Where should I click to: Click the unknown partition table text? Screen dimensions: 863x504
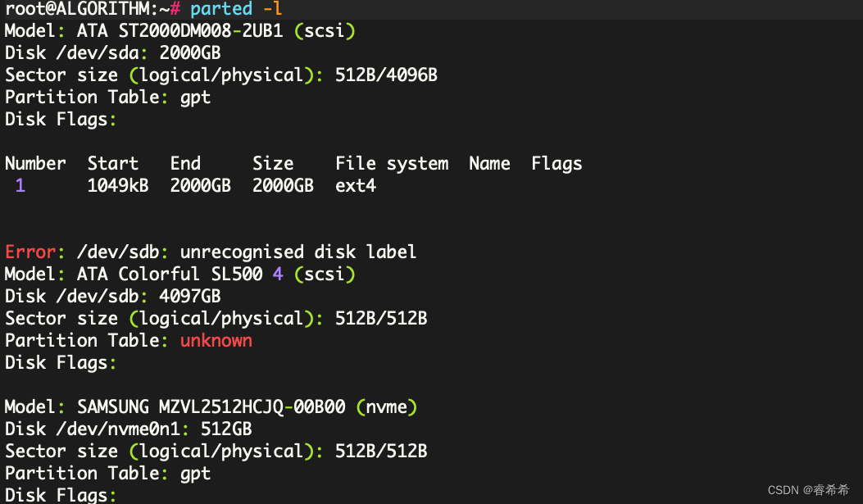pyautogui.click(x=216, y=340)
